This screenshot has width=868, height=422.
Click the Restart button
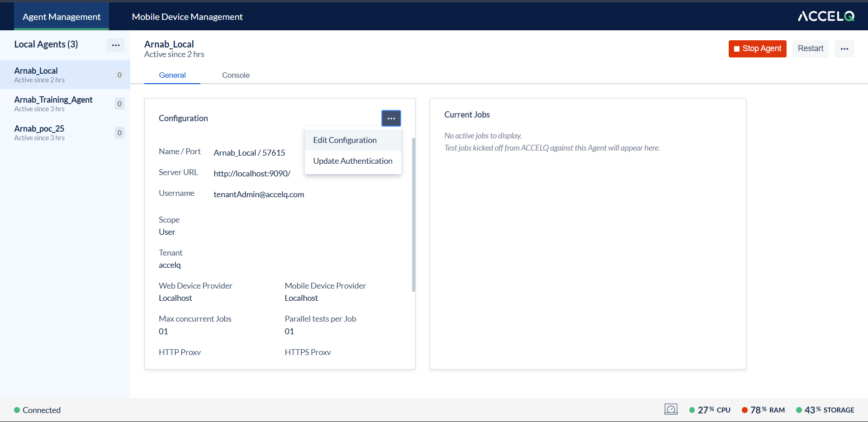coord(811,48)
